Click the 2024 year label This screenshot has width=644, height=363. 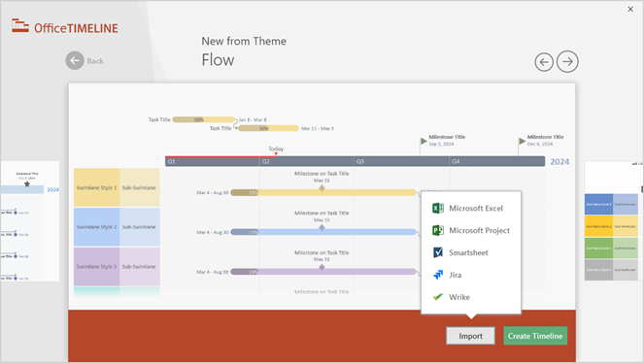(x=559, y=162)
